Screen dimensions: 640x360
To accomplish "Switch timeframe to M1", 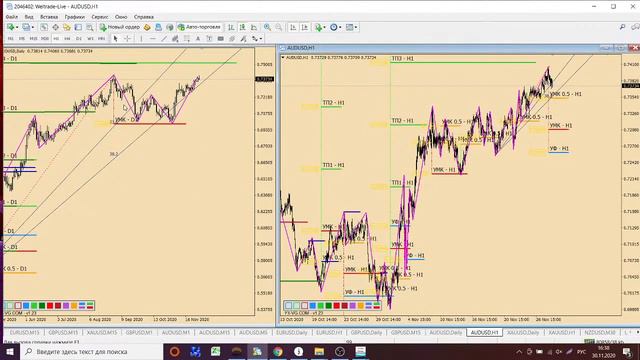I will coord(11,38).
